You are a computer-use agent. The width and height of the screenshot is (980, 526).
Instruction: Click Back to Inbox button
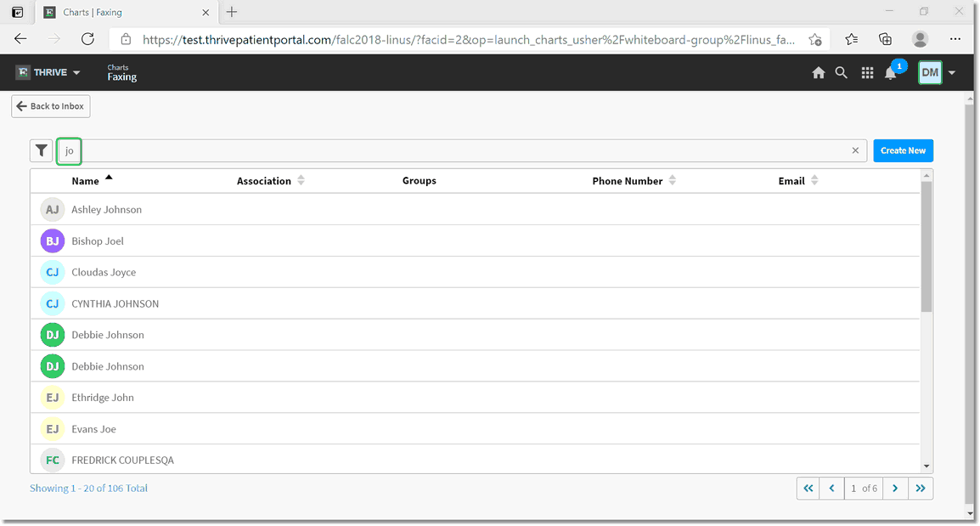[51, 106]
